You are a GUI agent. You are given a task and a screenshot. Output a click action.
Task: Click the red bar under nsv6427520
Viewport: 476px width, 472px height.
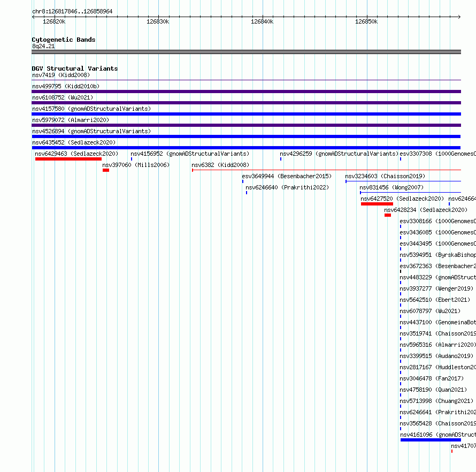pos(377,204)
